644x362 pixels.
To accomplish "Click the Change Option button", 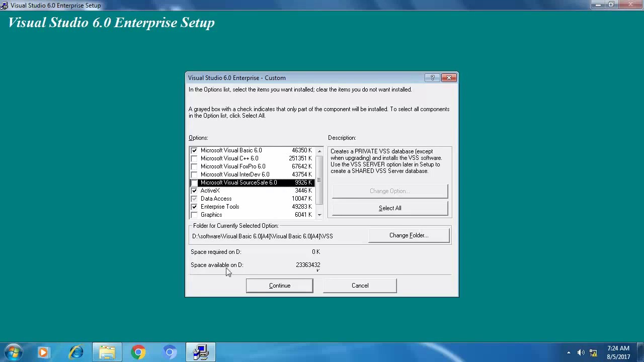I will (x=390, y=191).
